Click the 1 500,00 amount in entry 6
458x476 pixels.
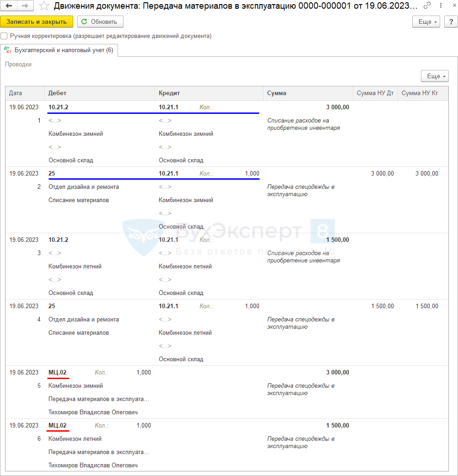coord(337,425)
